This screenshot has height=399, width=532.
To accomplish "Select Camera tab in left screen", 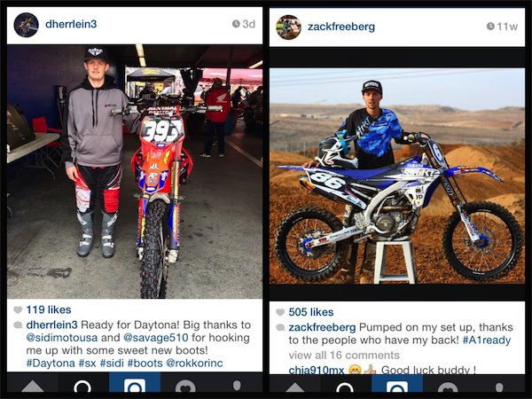I will (x=135, y=383).
